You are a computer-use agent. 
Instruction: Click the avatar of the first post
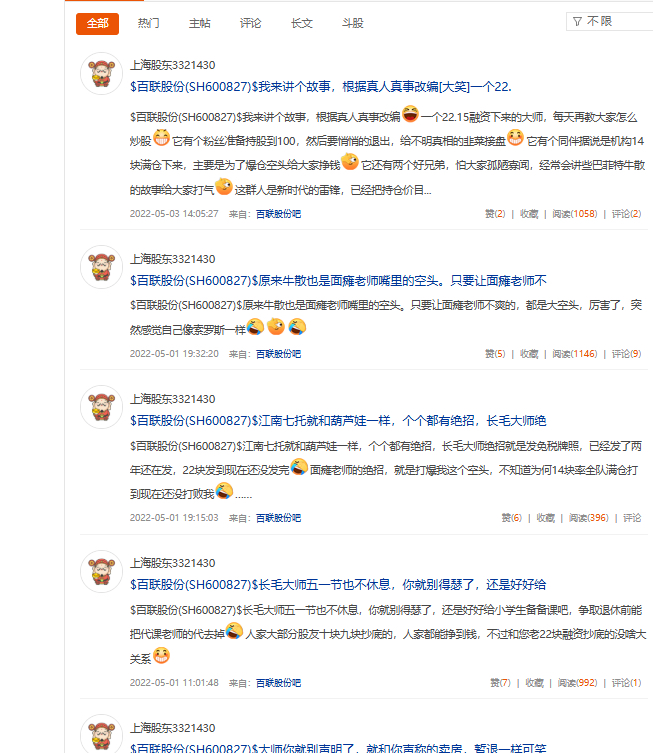pyautogui.click(x=101, y=73)
